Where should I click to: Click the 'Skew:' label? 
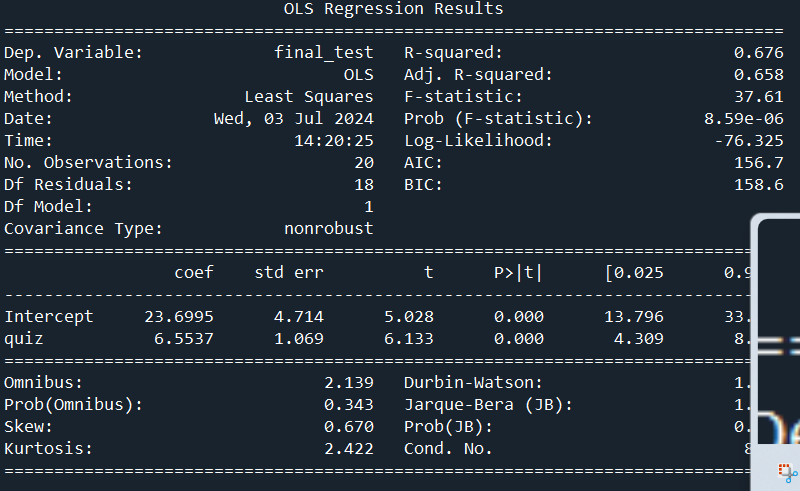point(28,426)
